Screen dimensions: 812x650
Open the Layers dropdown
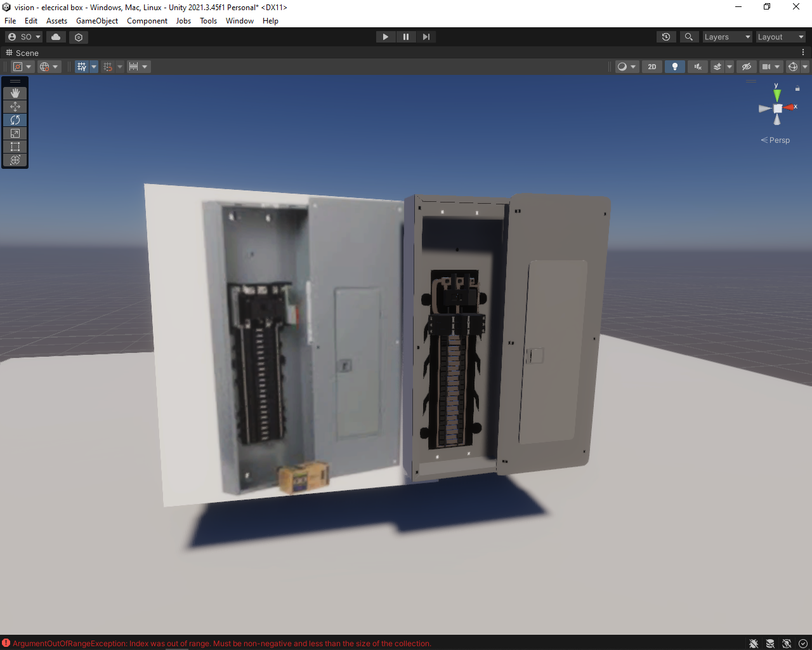click(728, 37)
